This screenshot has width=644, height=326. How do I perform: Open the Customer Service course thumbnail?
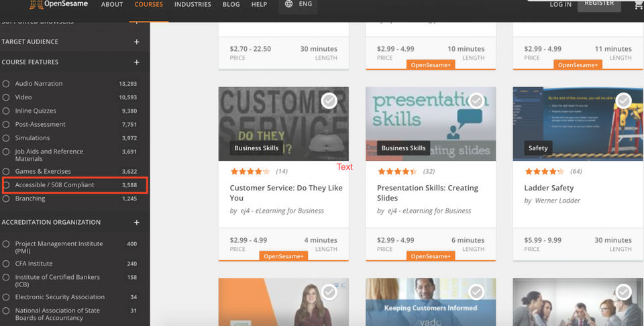tap(283, 123)
